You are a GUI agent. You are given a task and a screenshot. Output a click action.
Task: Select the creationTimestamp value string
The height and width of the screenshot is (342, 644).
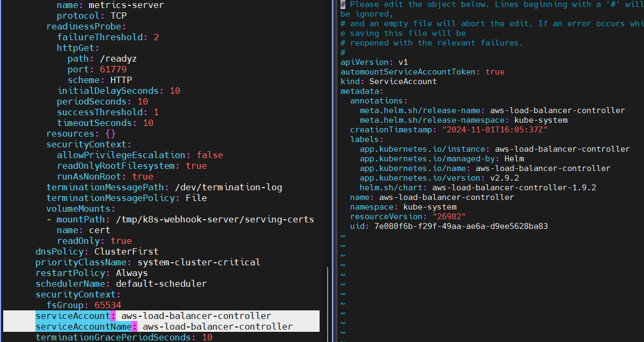(494, 130)
